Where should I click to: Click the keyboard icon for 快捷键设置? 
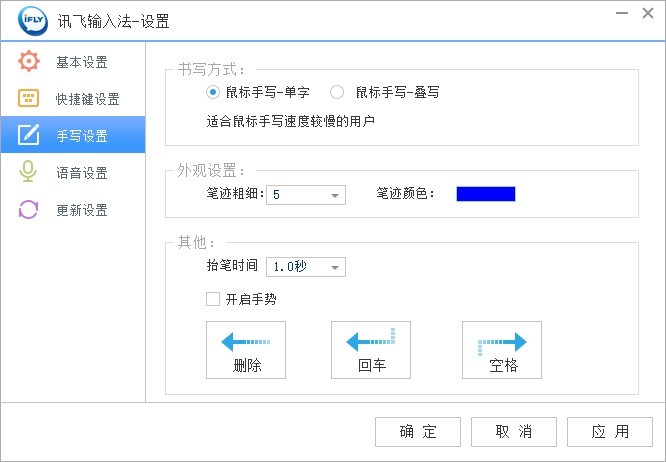[28, 98]
